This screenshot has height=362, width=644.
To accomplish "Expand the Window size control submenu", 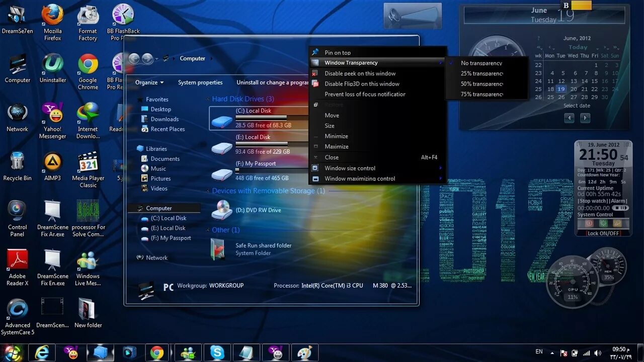I will click(x=377, y=168).
